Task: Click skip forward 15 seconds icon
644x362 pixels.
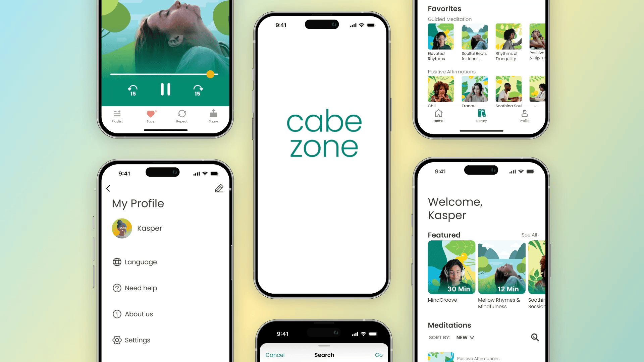Action: pos(197,90)
